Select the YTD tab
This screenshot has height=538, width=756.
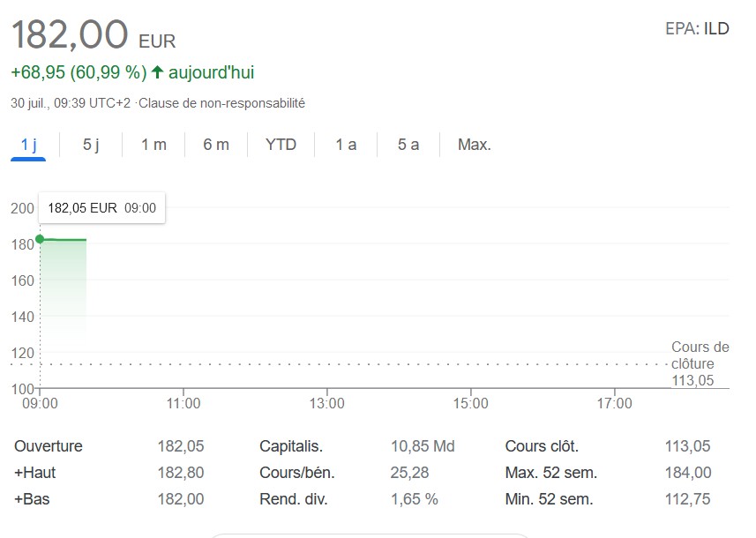[x=281, y=145]
